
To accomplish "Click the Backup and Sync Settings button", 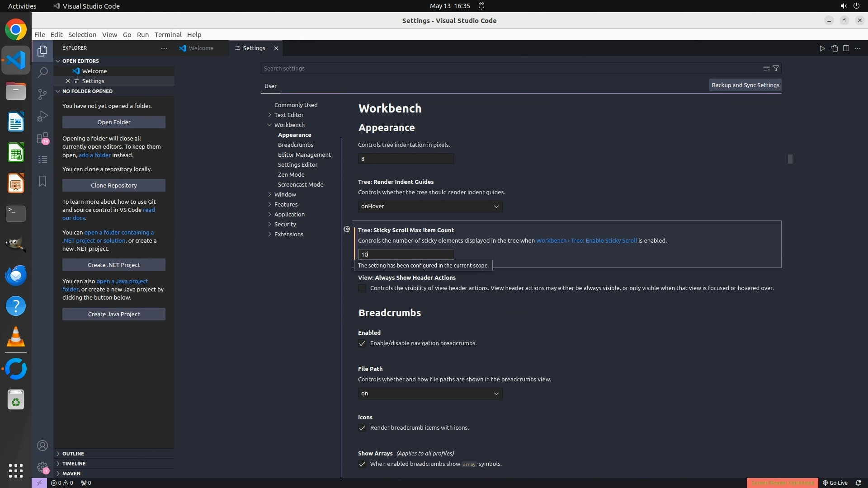I will tap(745, 85).
